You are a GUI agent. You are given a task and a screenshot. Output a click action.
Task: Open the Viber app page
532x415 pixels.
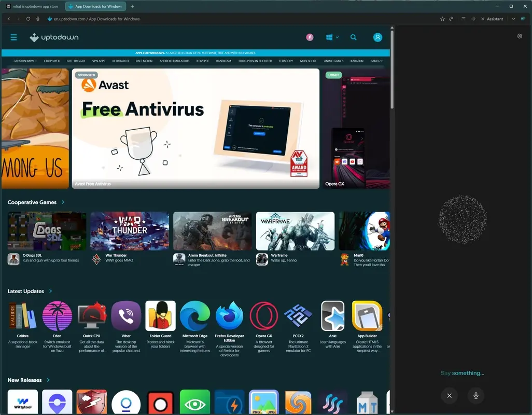click(126, 315)
